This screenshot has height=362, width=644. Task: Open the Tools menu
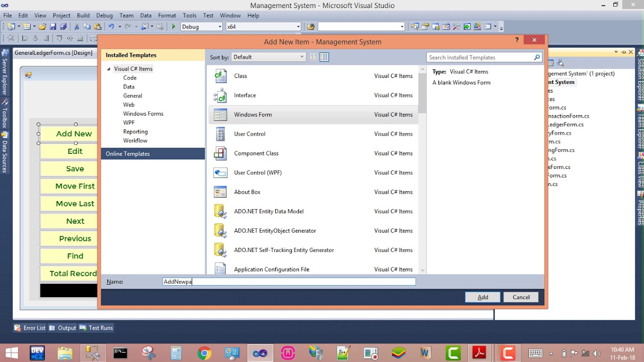(190, 16)
